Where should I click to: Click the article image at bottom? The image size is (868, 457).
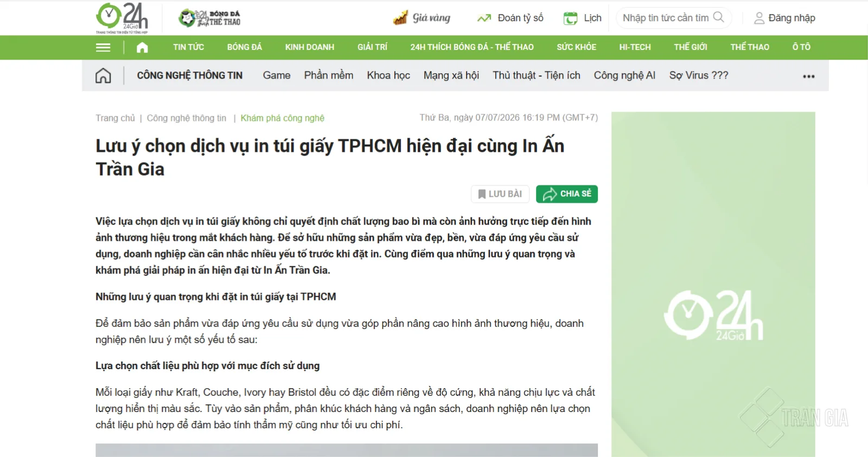click(347, 450)
